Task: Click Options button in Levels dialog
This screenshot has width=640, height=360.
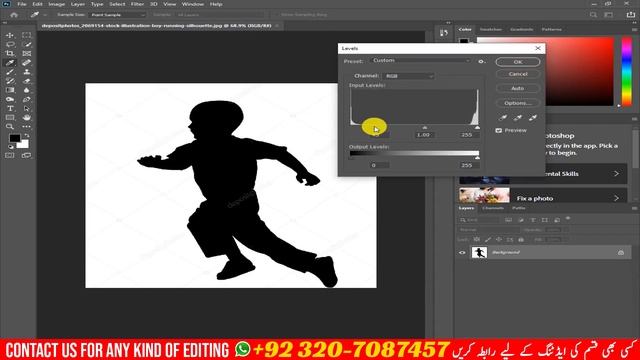Action: click(518, 103)
